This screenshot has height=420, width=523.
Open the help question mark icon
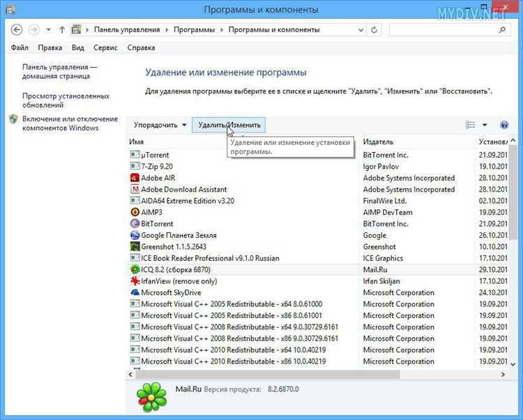[x=504, y=125]
